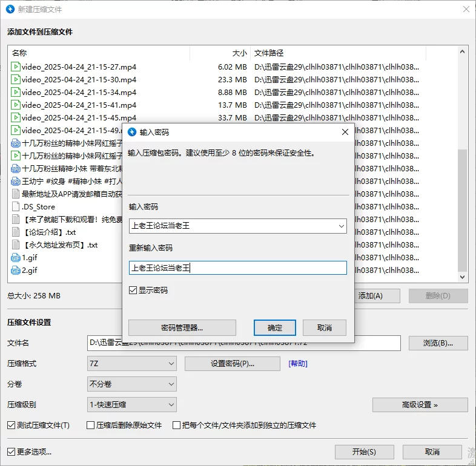Click the video icon for video_2025-04-24_21-15-27.mp4
476x466 pixels.
[x=16, y=67]
